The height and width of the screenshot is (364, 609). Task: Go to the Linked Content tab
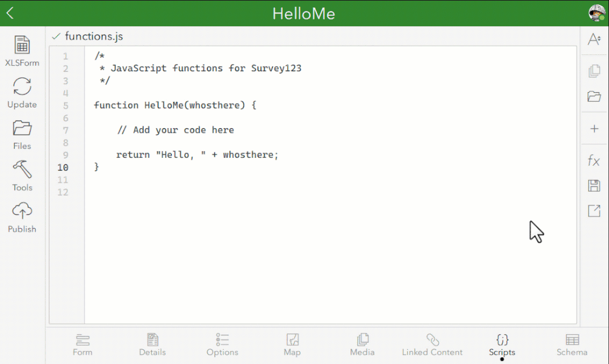(x=432, y=344)
